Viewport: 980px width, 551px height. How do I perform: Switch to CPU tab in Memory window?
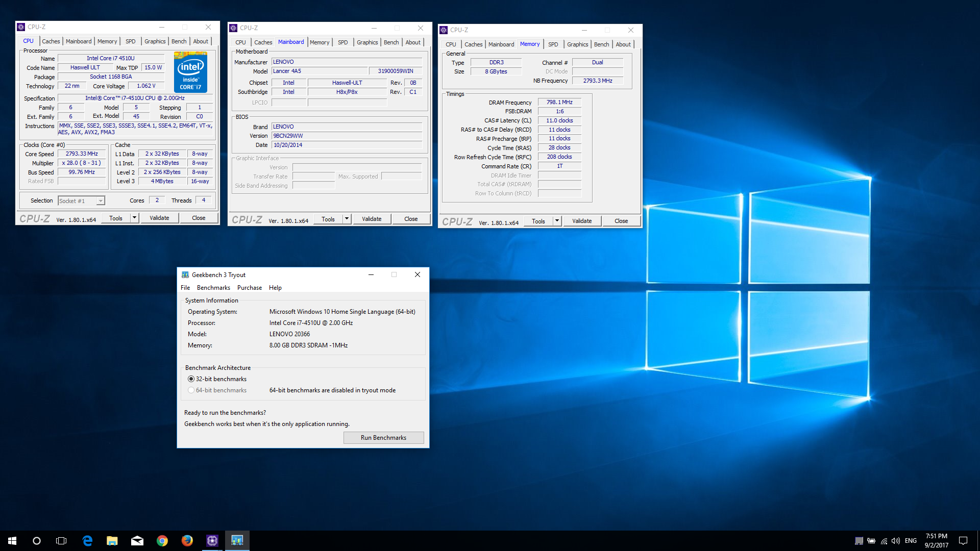451,44
